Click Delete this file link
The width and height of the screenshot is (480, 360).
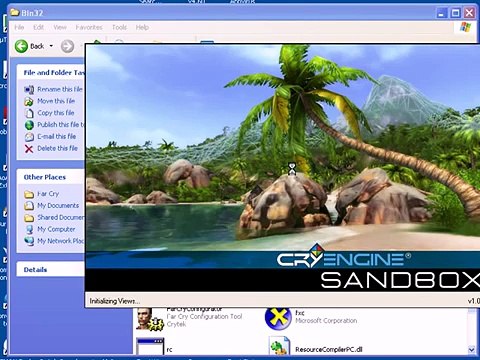tap(57, 148)
